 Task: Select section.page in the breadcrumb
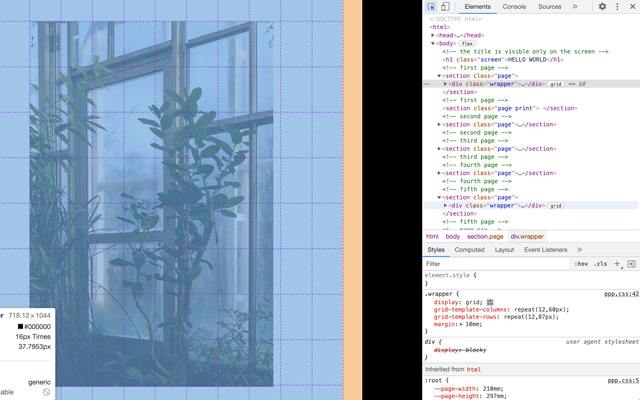click(x=485, y=237)
